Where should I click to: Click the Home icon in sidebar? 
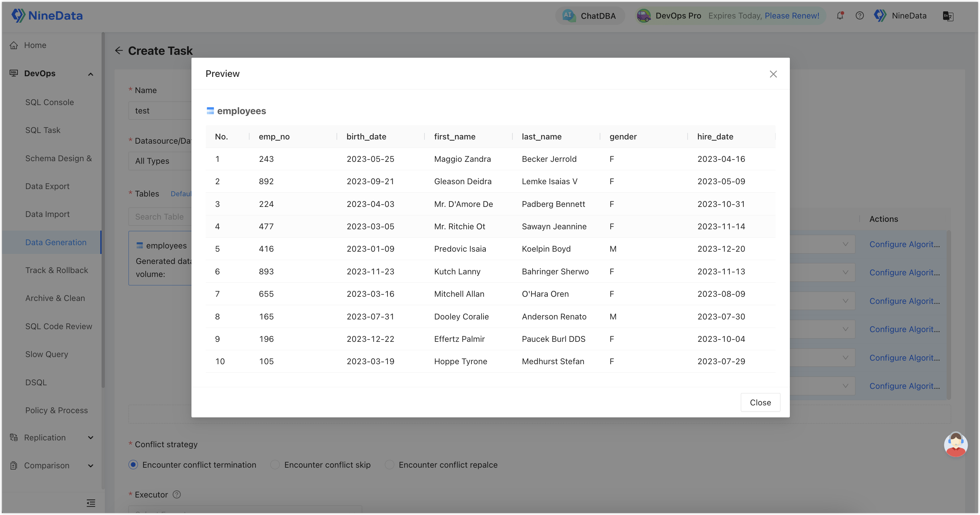tap(14, 45)
